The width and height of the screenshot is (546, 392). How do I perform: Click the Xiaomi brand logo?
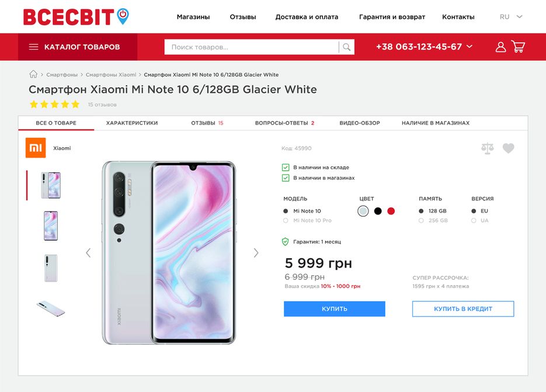click(x=36, y=148)
